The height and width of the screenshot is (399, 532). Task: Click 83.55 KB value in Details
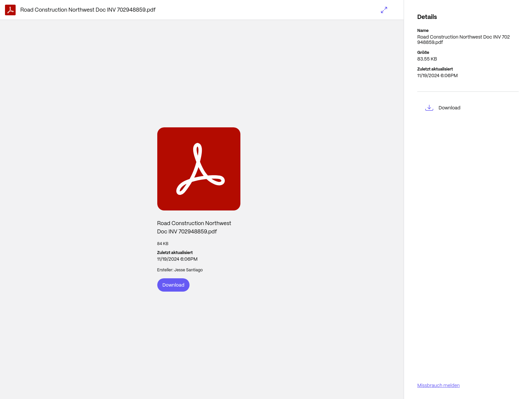pyautogui.click(x=427, y=59)
